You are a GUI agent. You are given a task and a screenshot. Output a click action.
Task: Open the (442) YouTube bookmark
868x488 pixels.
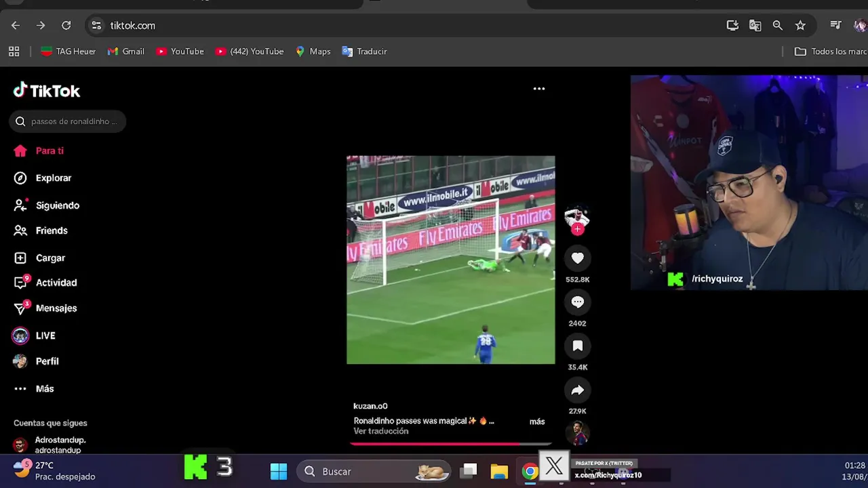point(250,52)
